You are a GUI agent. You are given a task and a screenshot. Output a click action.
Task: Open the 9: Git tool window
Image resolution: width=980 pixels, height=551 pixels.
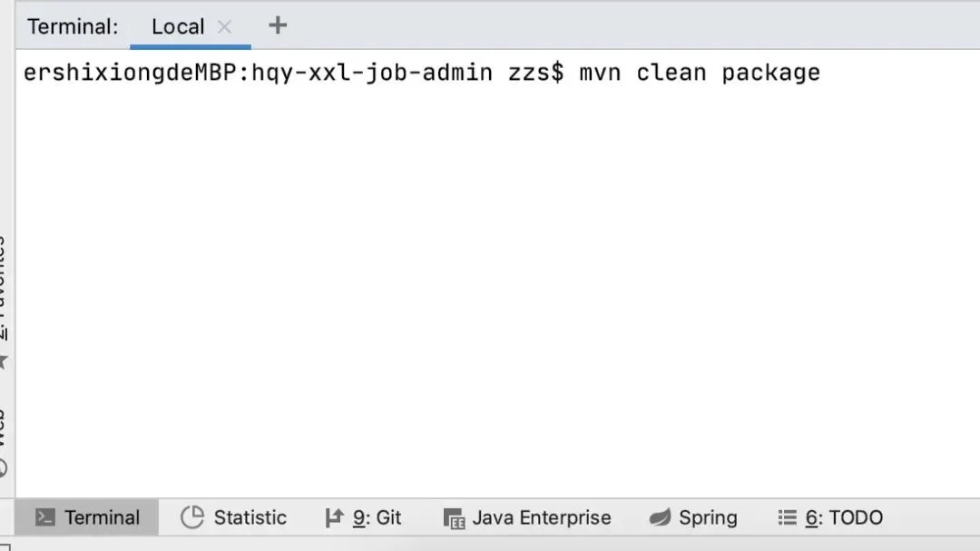377,517
